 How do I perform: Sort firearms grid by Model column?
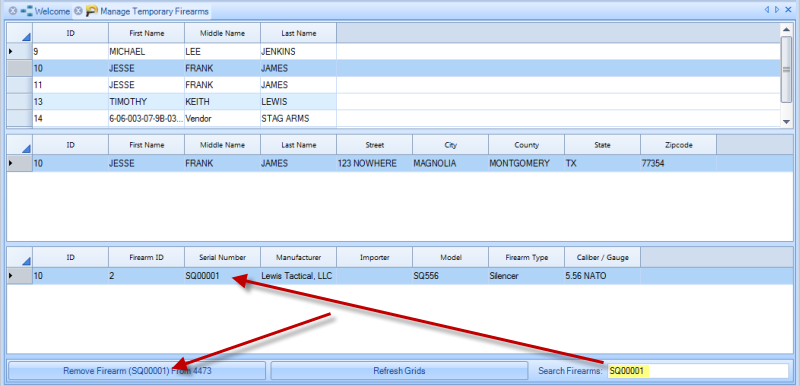pos(451,258)
